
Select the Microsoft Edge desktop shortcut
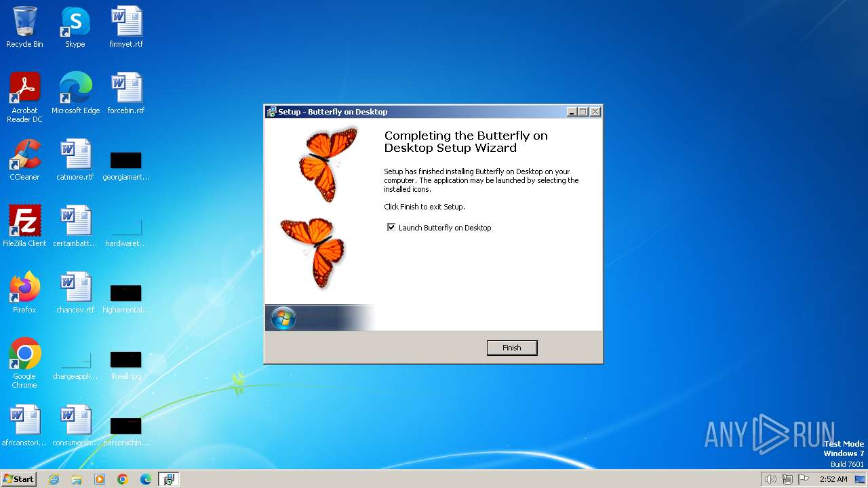click(x=75, y=94)
